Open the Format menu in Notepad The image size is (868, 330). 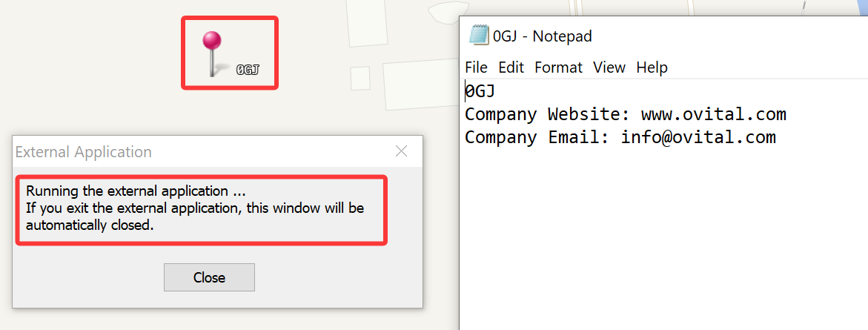559,67
